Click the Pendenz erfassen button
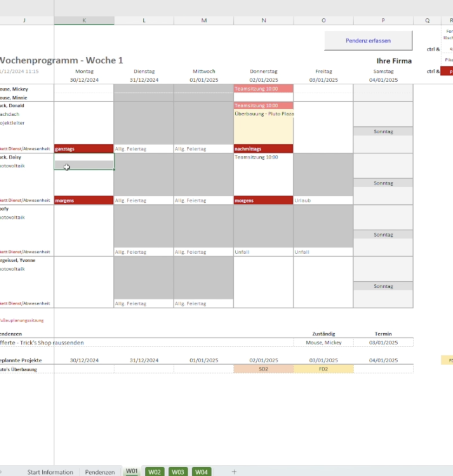This screenshot has width=453, height=476. point(368,41)
